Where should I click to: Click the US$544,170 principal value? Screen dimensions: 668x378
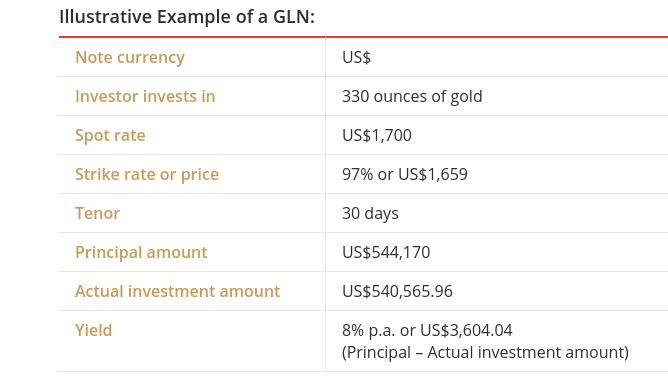(x=386, y=252)
